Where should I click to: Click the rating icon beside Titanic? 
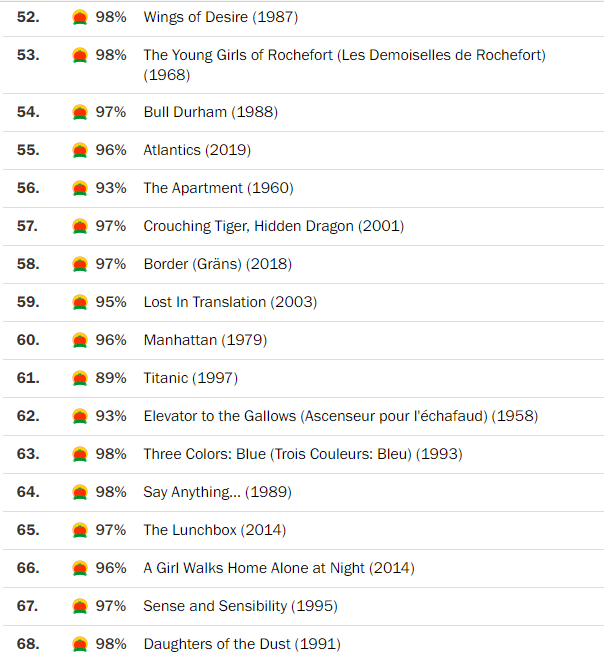pos(80,379)
